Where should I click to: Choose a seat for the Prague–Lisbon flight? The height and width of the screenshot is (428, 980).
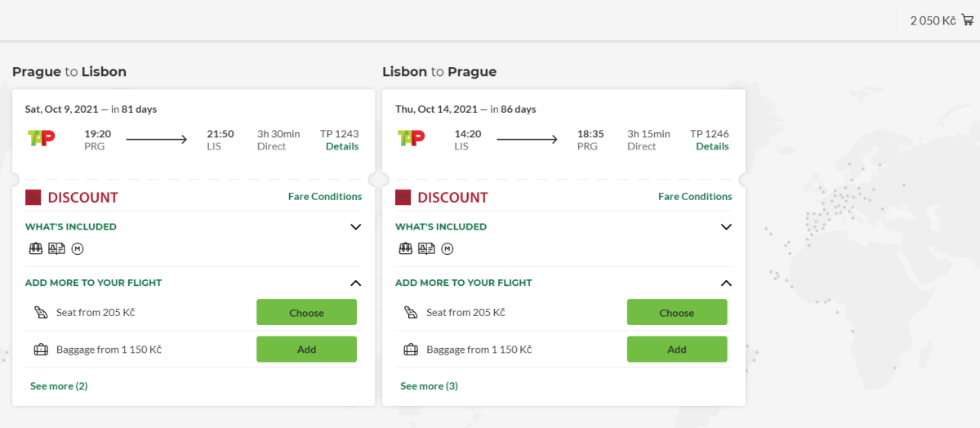(x=306, y=313)
